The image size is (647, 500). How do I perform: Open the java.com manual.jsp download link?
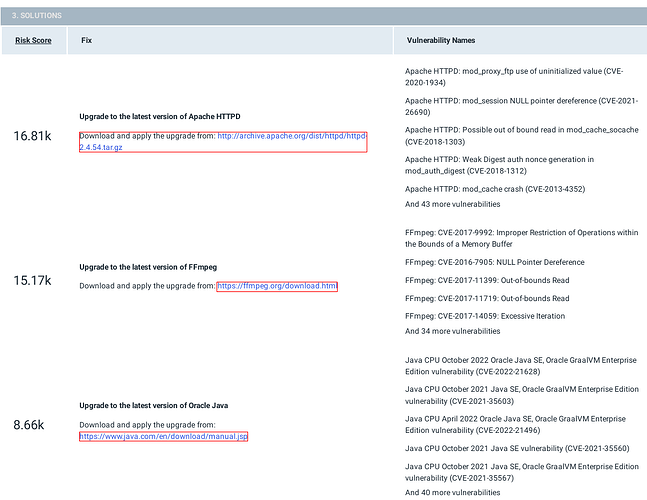163,436
